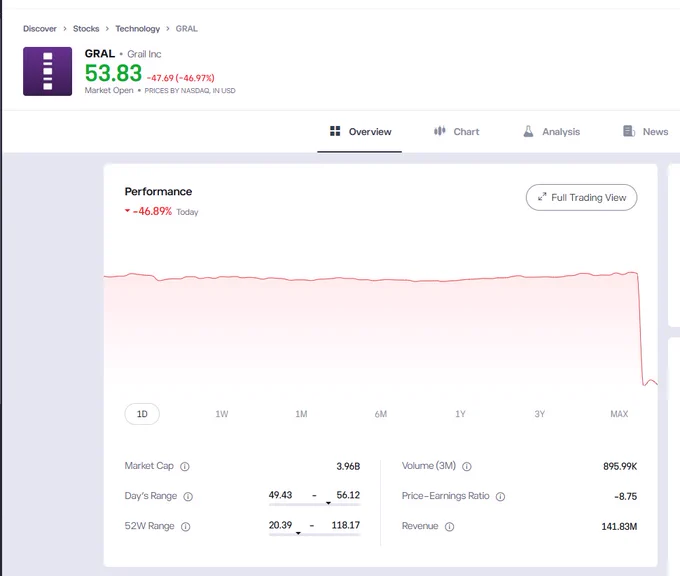680x576 pixels.
Task: Open Full Trading View
Action: tap(582, 197)
